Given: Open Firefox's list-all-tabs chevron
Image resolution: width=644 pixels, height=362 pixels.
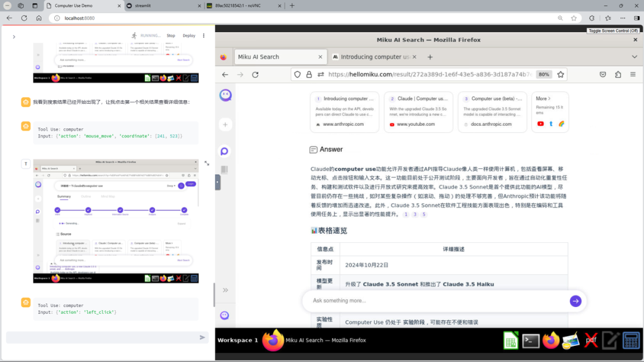Looking at the screenshot, I should 634,57.
